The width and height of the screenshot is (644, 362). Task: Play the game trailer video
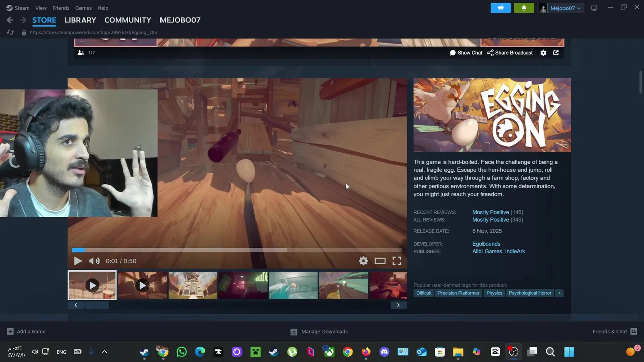tap(77, 261)
